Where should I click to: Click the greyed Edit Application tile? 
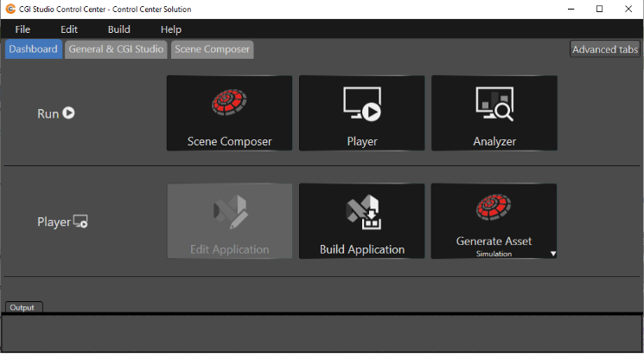click(229, 222)
